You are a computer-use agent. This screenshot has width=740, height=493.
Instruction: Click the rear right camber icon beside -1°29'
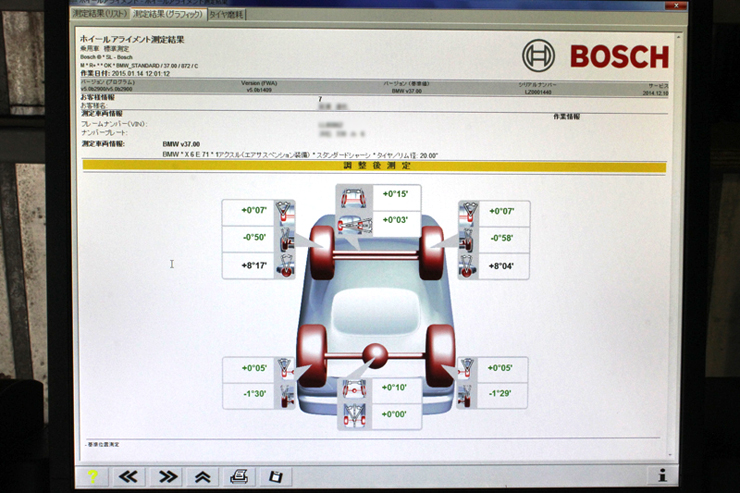pos(465,395)
